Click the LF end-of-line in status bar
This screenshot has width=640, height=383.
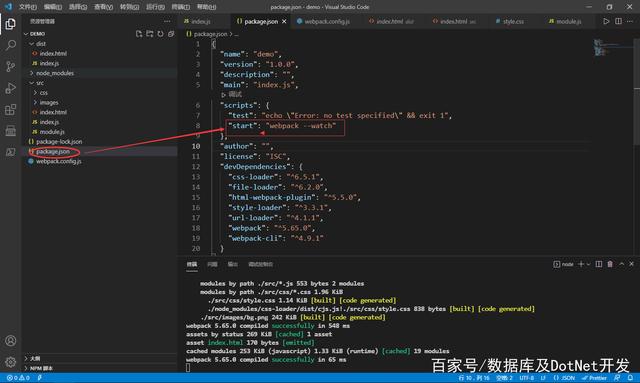[x=543, y=378]
